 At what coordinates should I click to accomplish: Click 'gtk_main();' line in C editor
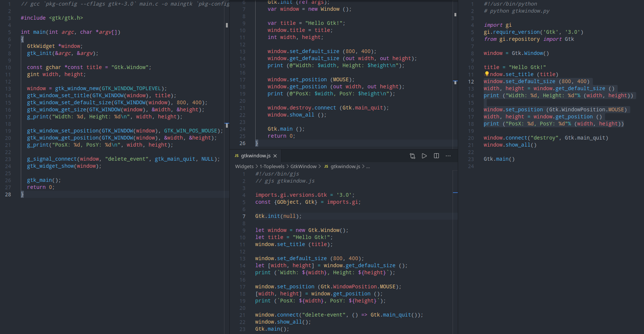pos(44,180)
